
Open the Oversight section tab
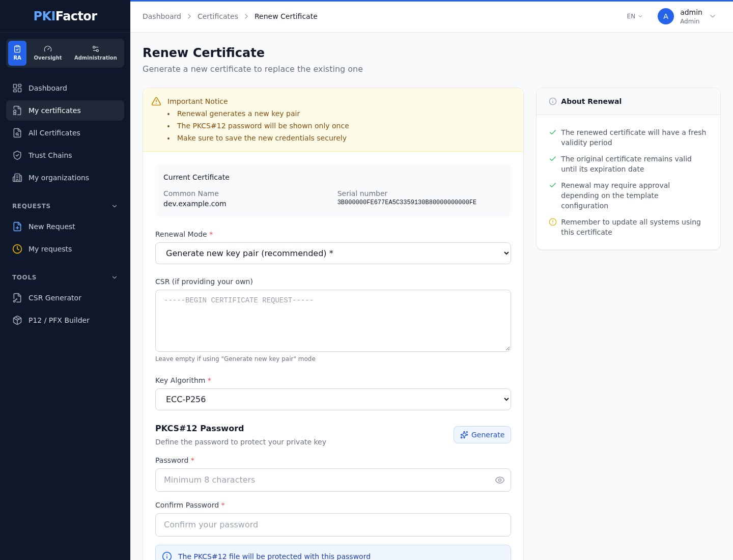[48, 53]
